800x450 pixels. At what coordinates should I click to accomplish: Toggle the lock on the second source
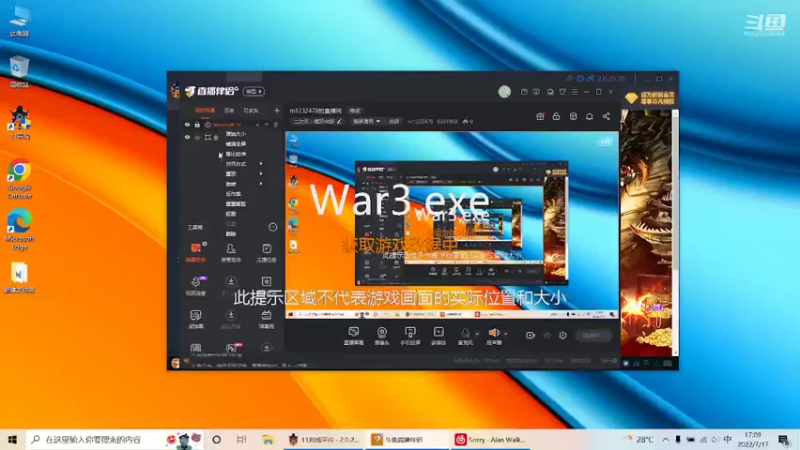coord(197,137)
